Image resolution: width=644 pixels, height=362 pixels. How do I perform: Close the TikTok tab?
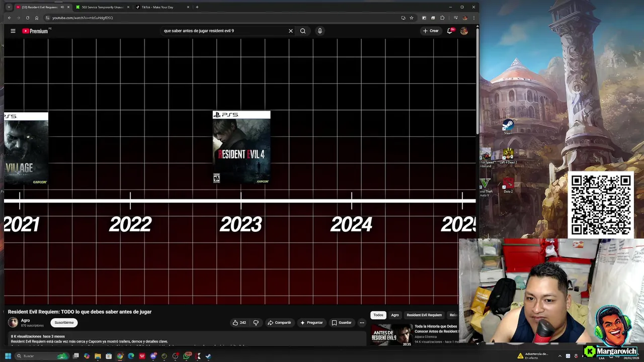point(188,7)
